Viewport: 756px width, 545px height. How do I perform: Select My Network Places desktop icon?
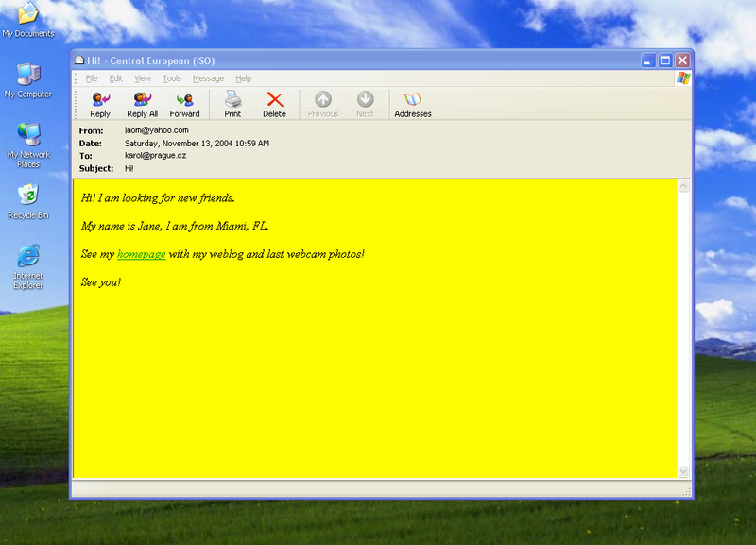tap(28, 145)
